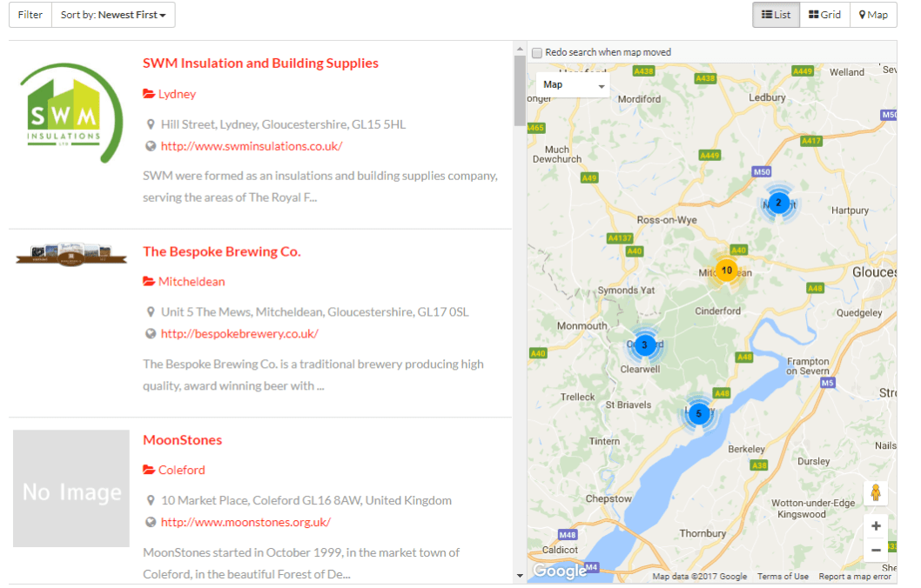Screen dimensions: 921x588
Task: Click location pin icon next to Unit 5 The Mews
Action: [151, 312]
